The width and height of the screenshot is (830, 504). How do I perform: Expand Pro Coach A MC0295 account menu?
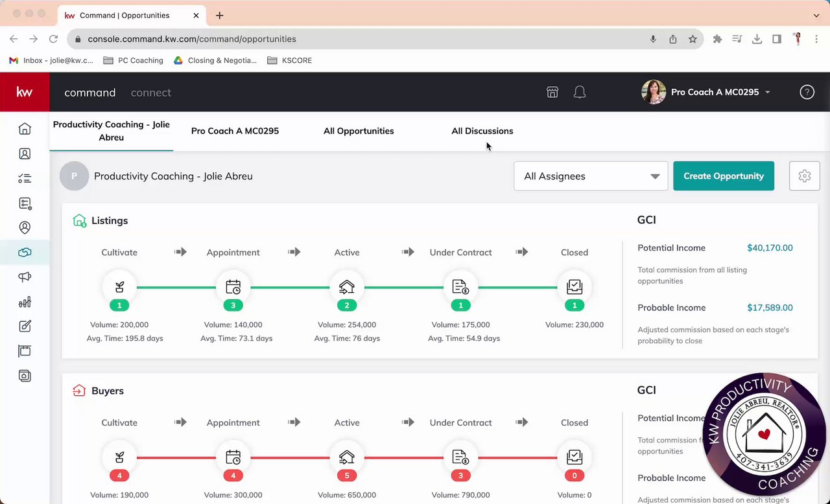pyautogui.click(x=768, y=92)
